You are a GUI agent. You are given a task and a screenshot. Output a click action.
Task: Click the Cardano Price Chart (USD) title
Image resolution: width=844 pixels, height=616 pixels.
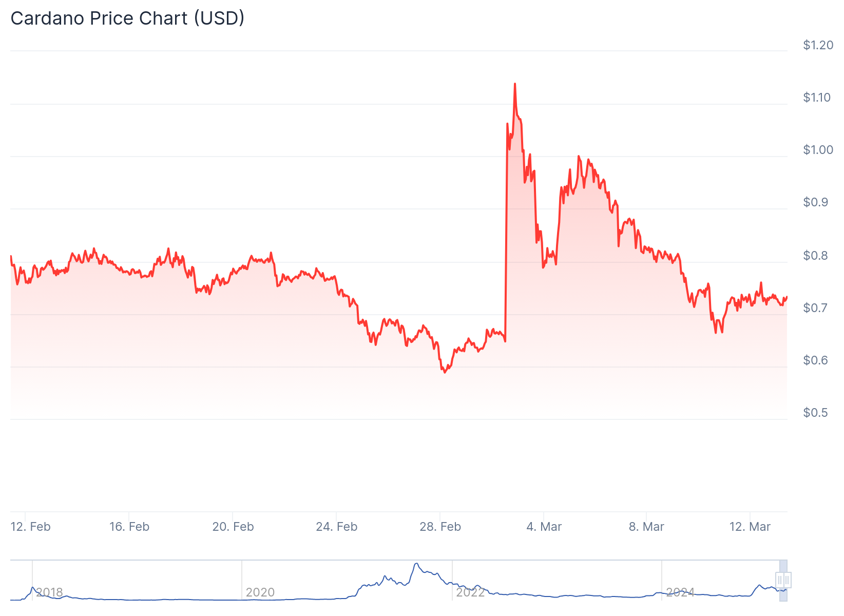tap(127, 18)
